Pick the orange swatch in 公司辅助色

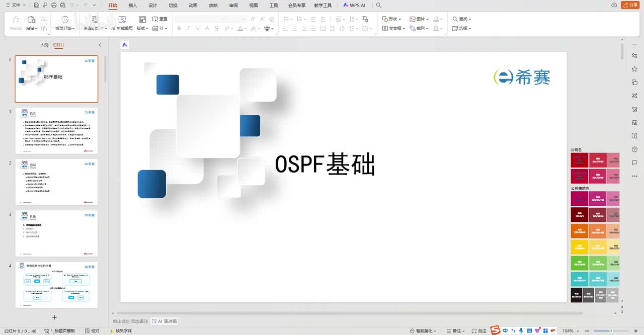(x=579, y=231)
